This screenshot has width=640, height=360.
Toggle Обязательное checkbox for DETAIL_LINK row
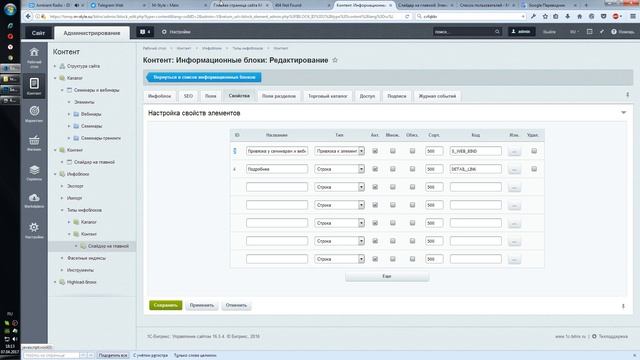tap(412, 169)
